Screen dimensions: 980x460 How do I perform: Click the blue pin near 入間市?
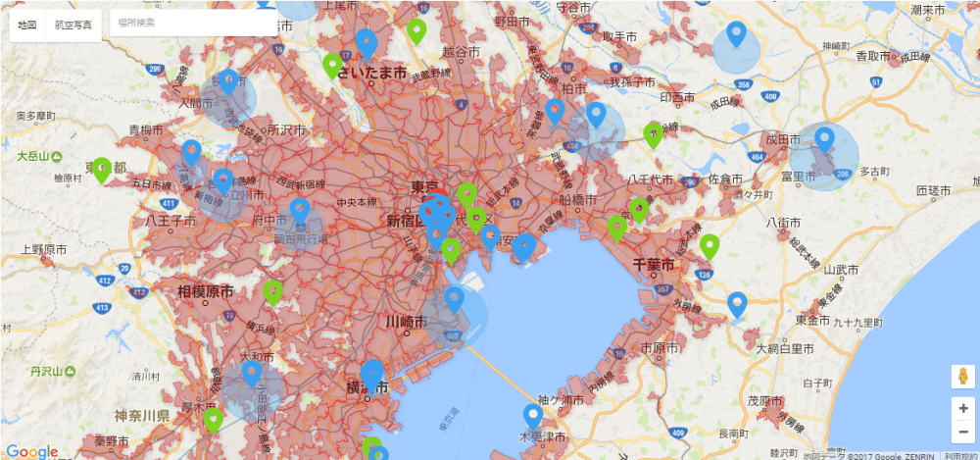(x=227, y=82)
